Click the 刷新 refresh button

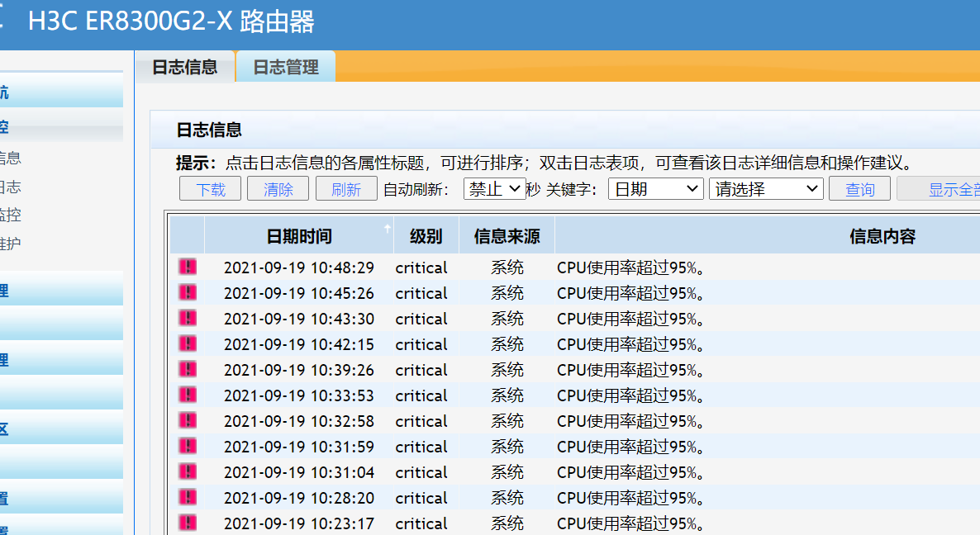pyautogui.click(x=346, y=188)
